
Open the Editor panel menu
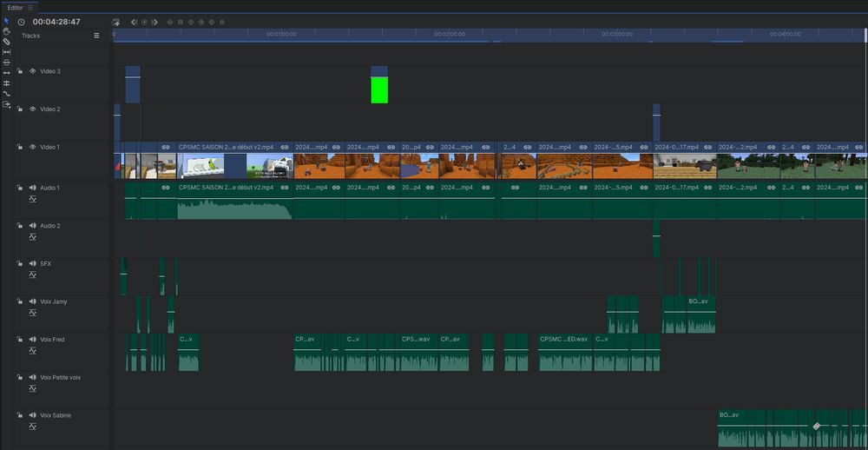tap(30, 8)
